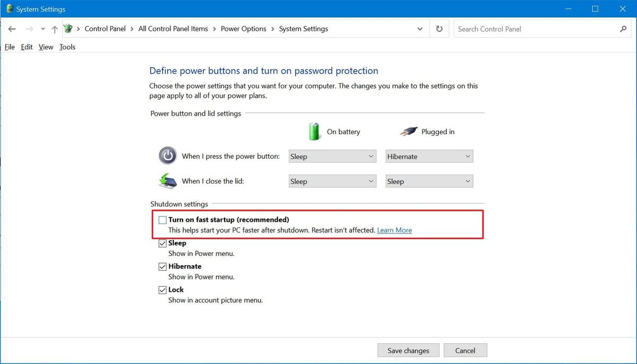Refresh the current Control Panel page
637x364 pixels.
[x=439, y=29]
